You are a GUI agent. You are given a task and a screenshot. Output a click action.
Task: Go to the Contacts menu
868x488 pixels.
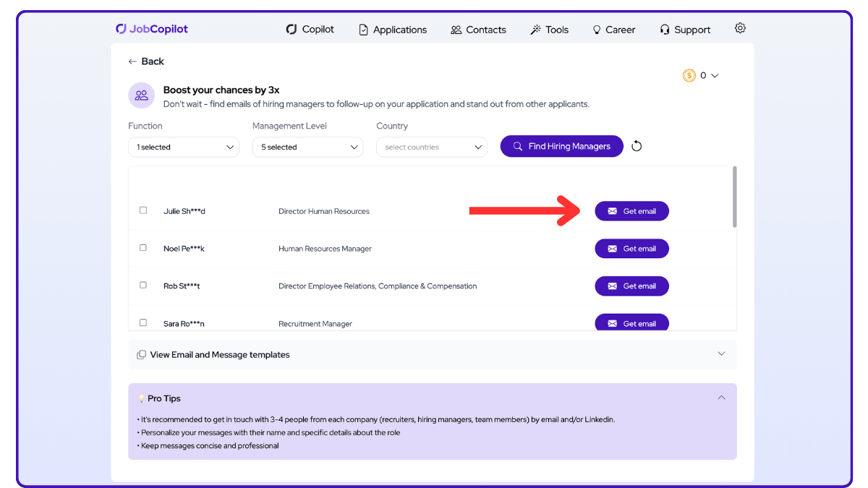(478, 30)
